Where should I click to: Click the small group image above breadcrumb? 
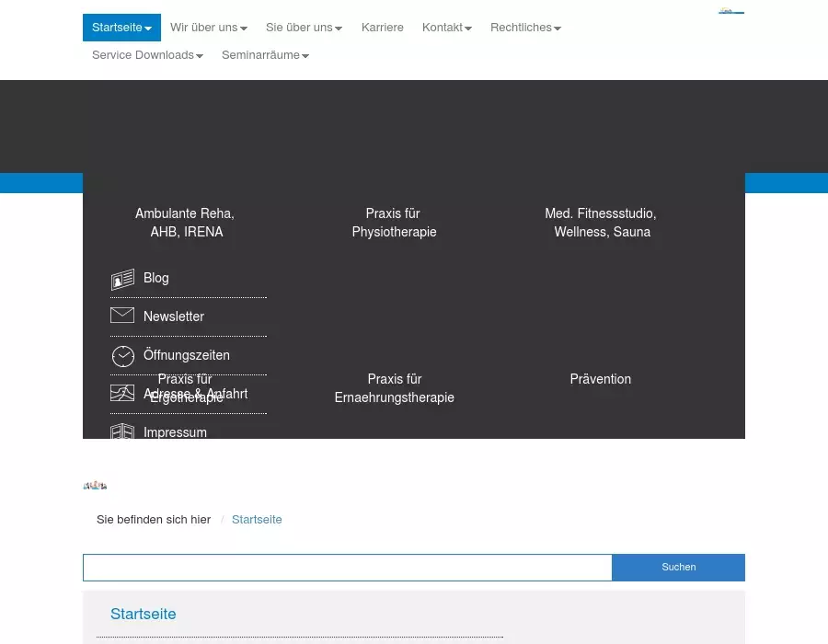pos(95,485)
